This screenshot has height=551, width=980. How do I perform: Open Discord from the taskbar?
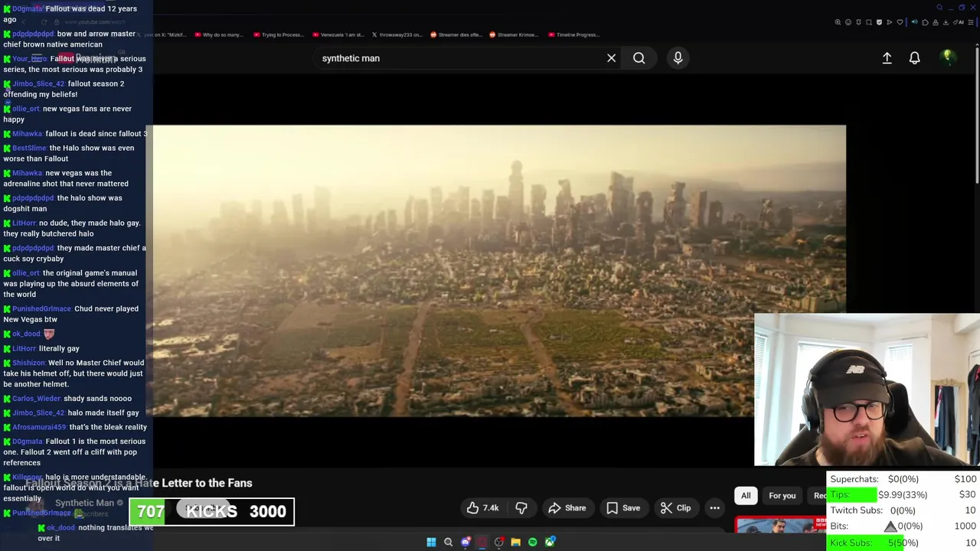coord(465,542)
